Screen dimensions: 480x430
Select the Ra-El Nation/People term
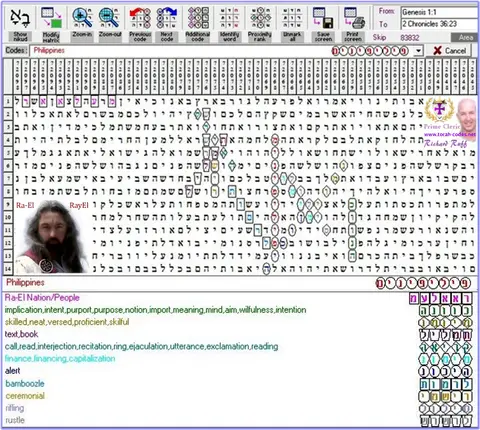[x=42, y=298]
